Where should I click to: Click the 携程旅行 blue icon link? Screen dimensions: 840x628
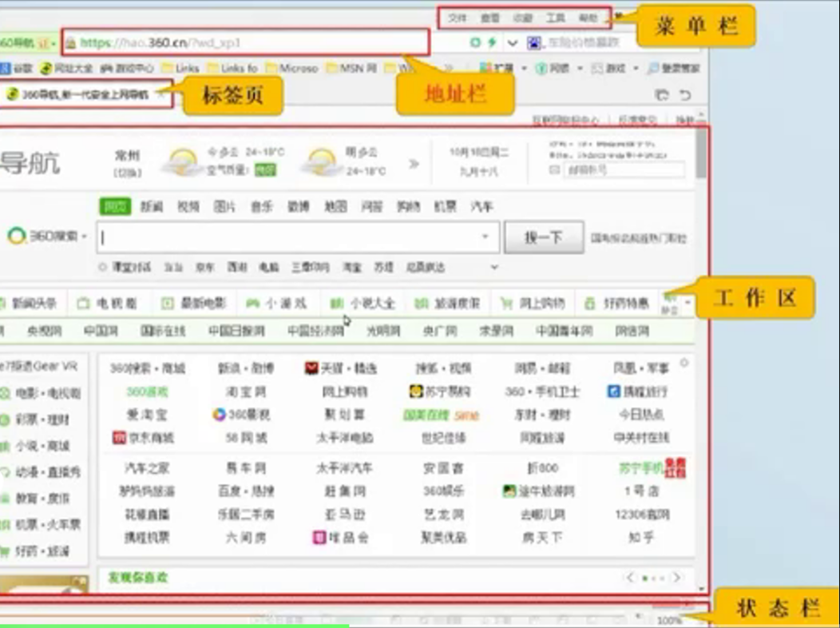coord(637,392)
